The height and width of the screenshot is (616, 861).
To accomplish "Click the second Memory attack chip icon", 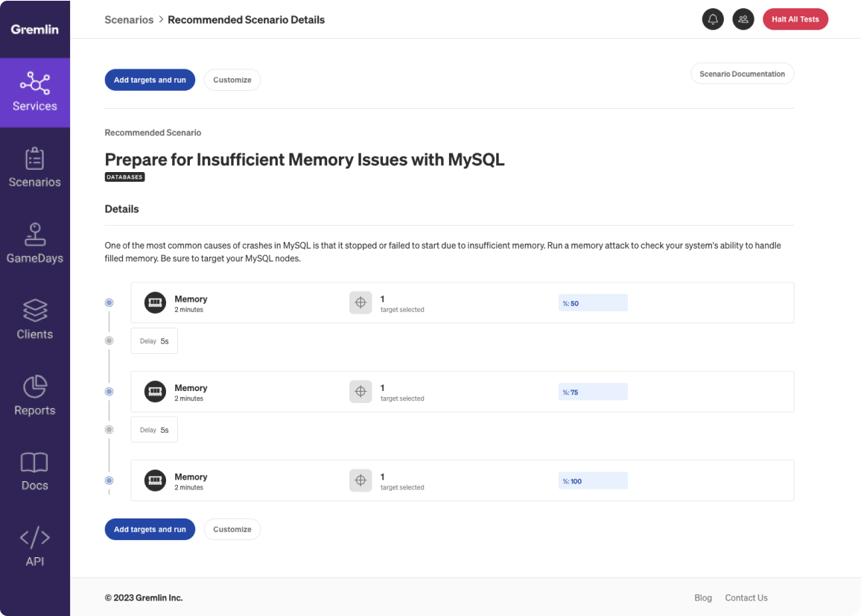I will 155,392.
